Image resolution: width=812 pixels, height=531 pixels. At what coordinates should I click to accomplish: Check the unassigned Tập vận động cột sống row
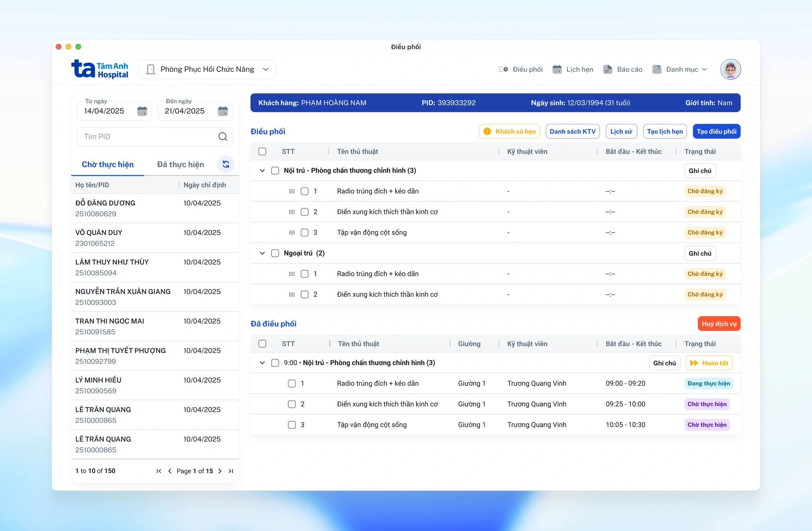(x=304, y=233)
